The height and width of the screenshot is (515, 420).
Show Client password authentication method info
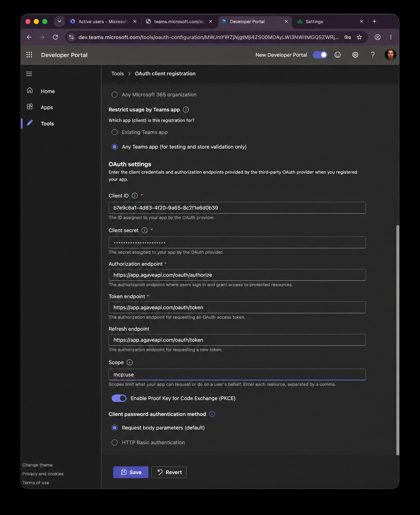pos(212,414)
